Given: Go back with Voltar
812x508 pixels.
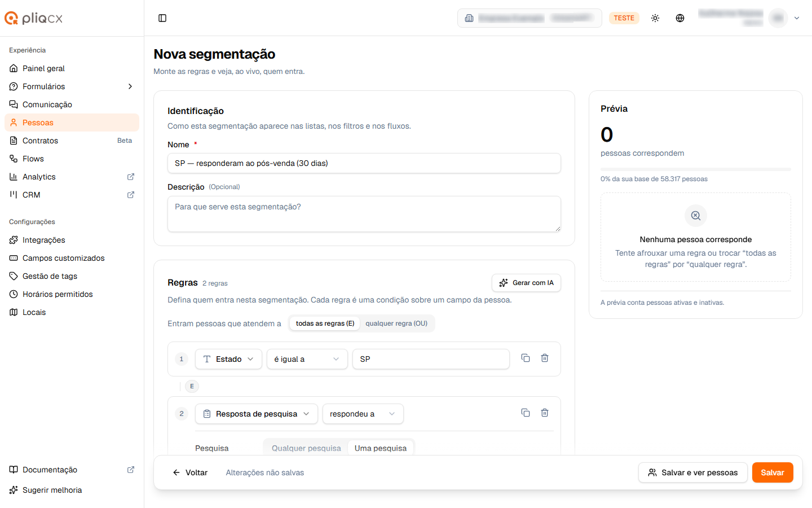Looking at the screenshot, I should pyautogui.click(x=190, y=472).
